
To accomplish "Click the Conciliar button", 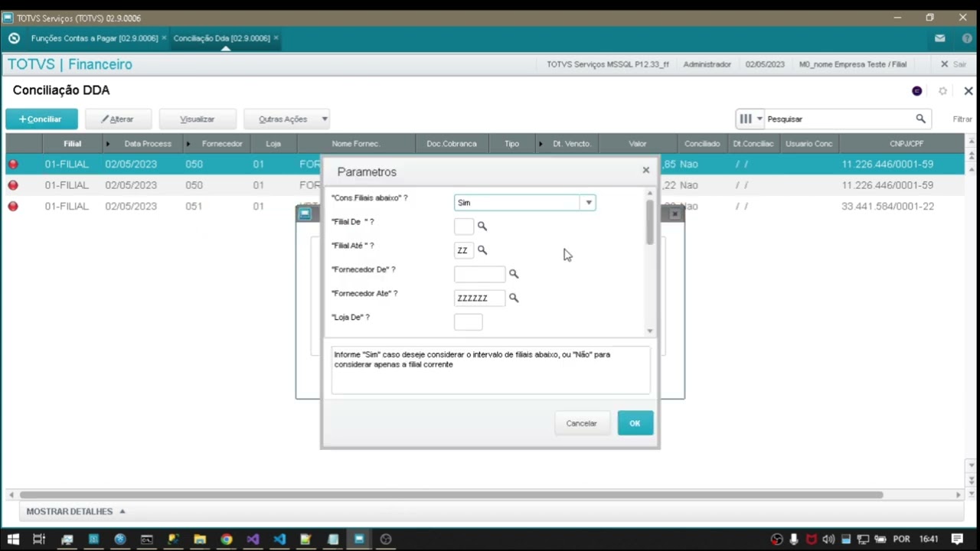I will pyautogui.click(x=41, y=119).
